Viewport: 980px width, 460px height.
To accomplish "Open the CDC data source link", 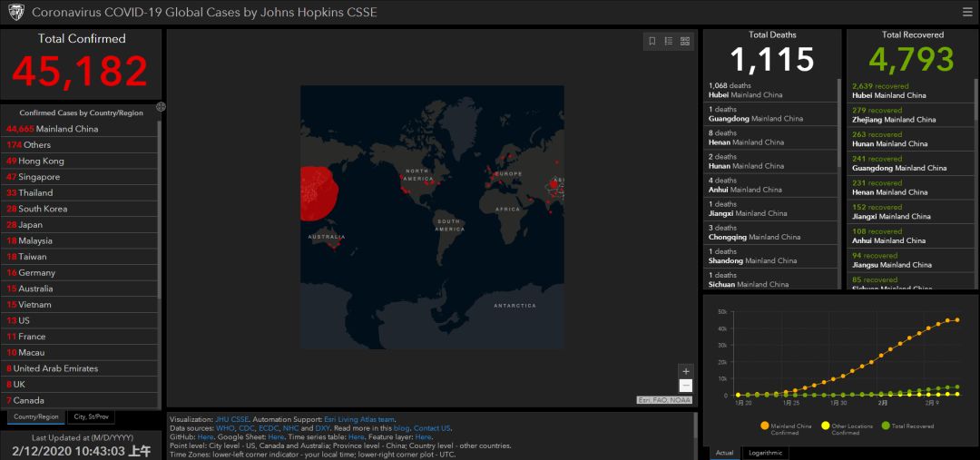I will pos(246,428).
